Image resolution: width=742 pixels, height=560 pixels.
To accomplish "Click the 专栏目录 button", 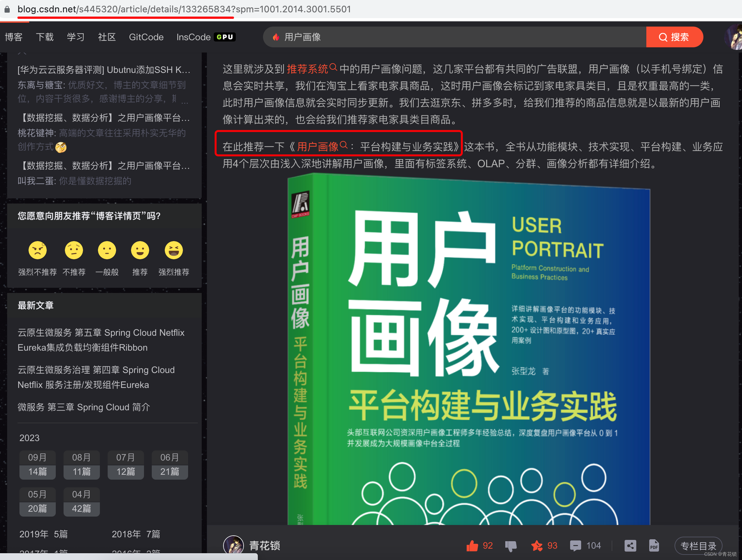I will point(698,546).
